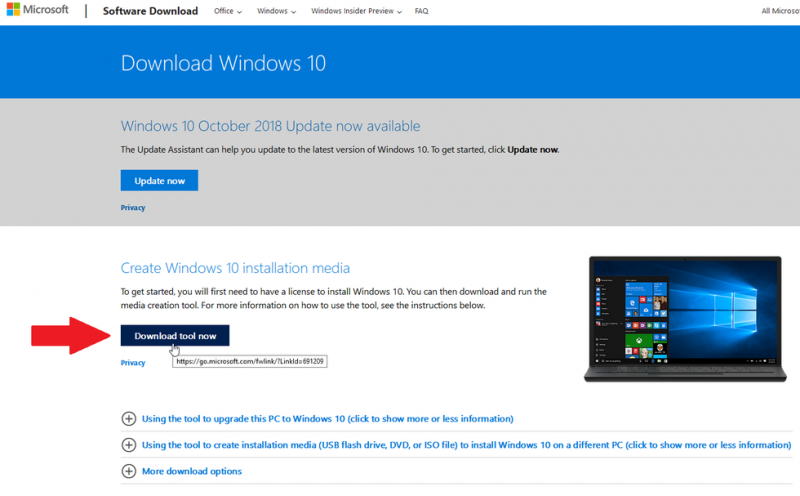Expand plus icon for More download options
This screenshot has height=496, width=800.
pos(129,471)
